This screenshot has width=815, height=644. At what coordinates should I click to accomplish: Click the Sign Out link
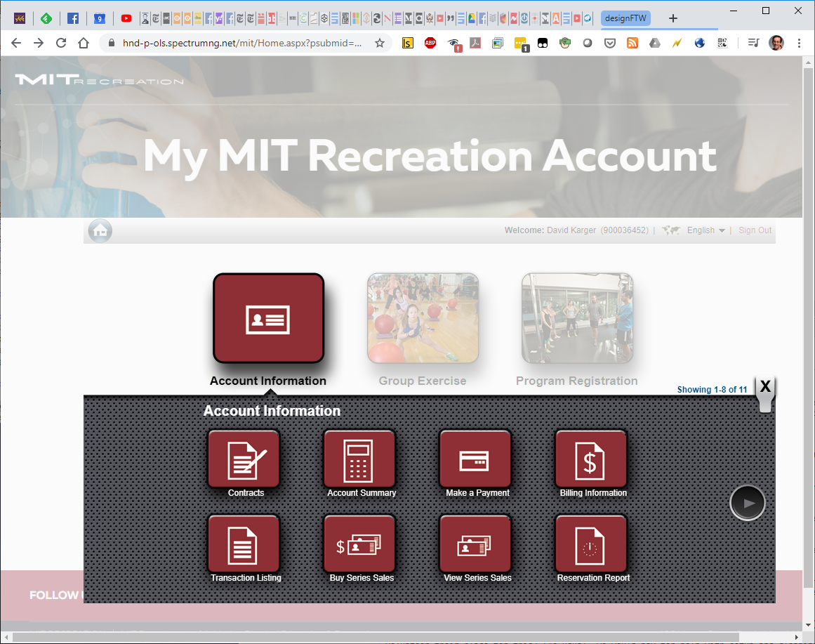755,230
